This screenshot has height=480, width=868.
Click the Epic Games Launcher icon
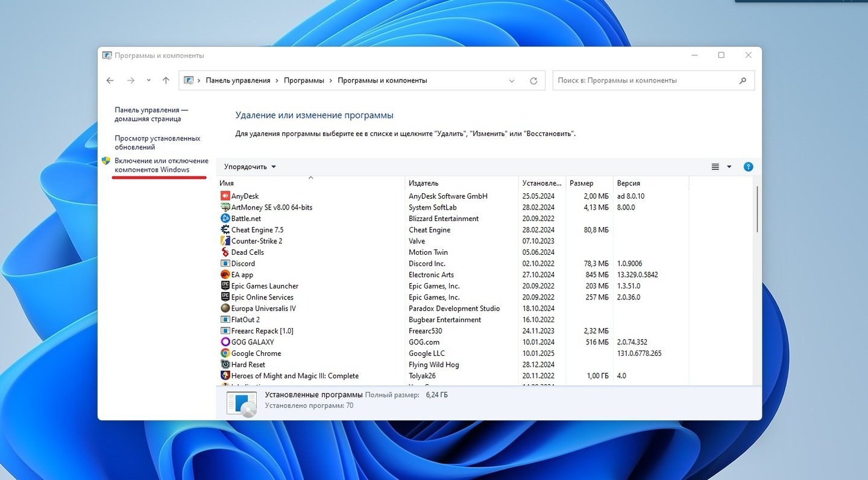coord(225,286)
